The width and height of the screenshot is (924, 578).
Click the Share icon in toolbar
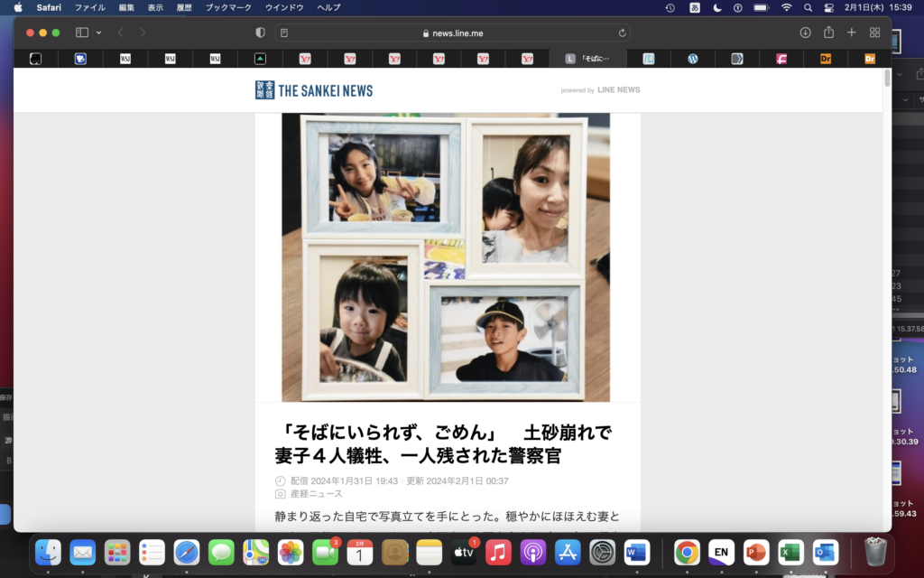click(x=828, y=33)
